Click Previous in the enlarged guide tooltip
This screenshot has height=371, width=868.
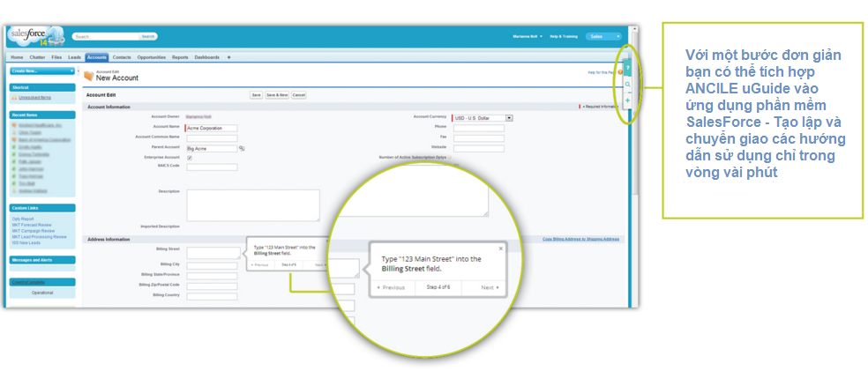[x=391, y=287]
